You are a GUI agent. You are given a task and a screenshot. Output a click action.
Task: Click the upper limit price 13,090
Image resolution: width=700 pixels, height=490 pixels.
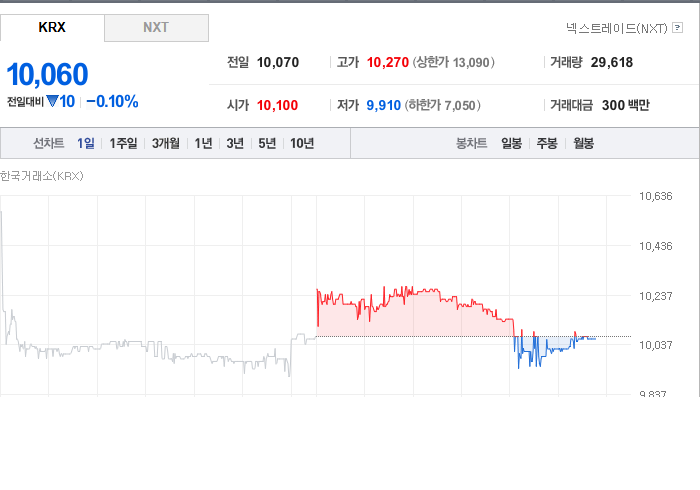471,62
